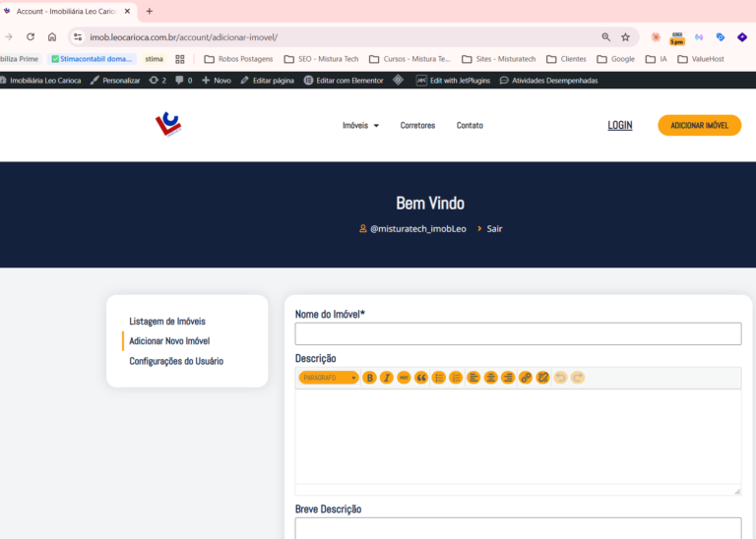Reload the page with refresh icon
The width and height of the screenshot is (756, 539).
[31, 37]
